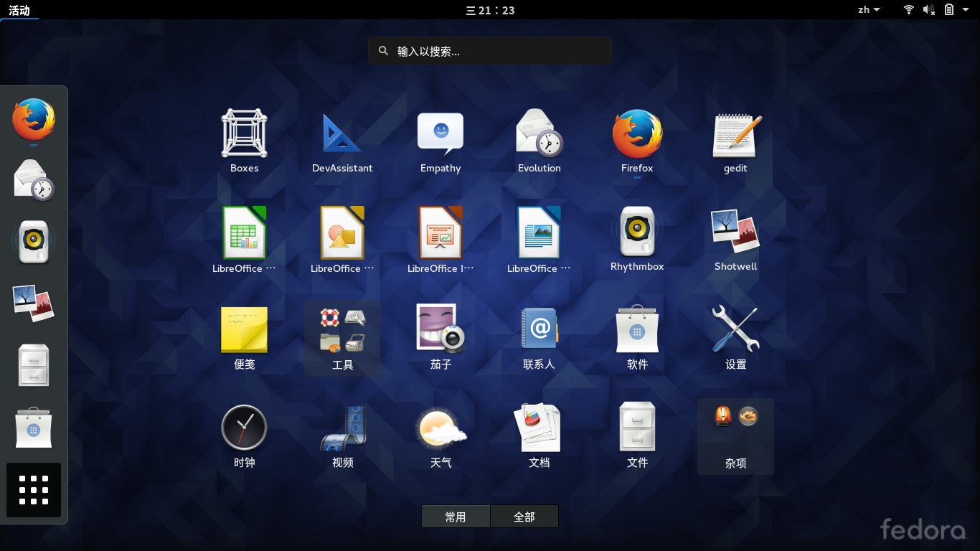Open the 工具 utilities folder

[342, 337]
